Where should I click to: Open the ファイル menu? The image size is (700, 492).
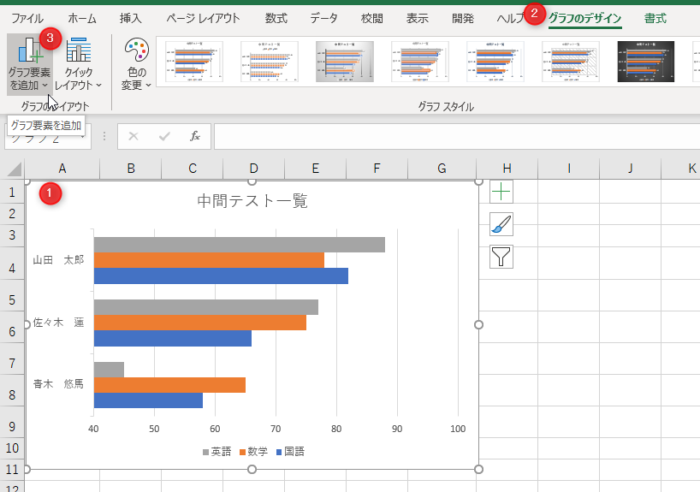coord(27,18)
